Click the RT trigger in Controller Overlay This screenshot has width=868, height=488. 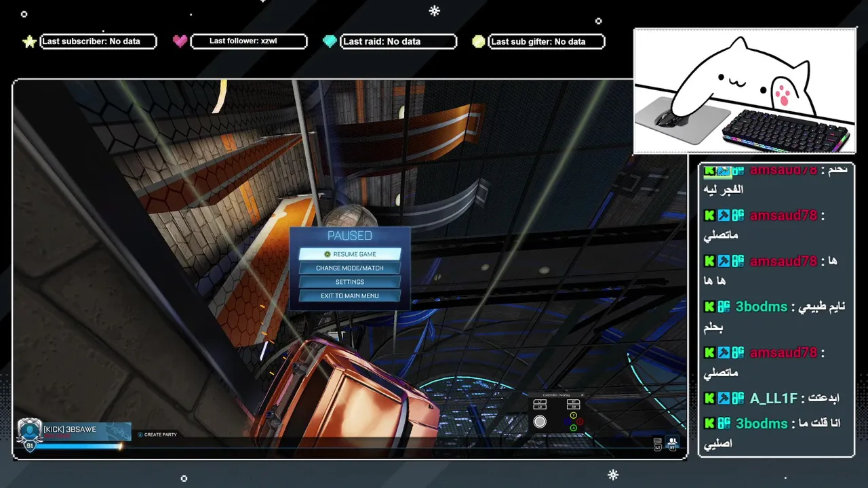tap(574, 402)
